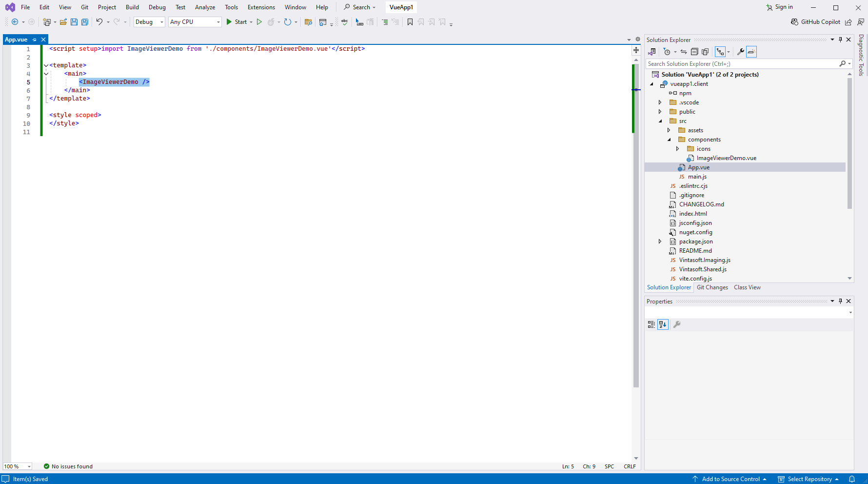Click the New Project icon in toolbar

[47, 22]
